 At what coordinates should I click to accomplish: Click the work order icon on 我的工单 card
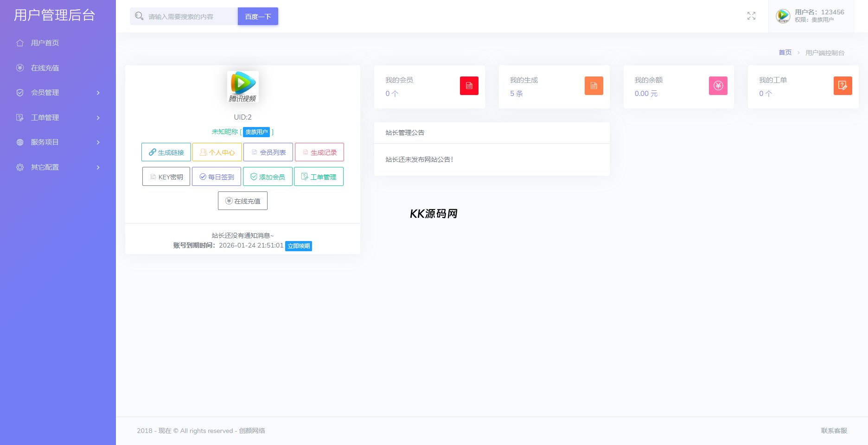tap(842, 86)
